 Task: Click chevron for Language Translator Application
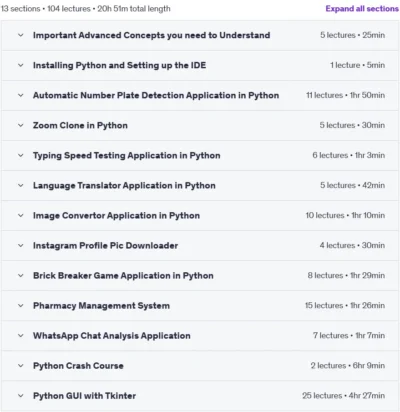tap(21, 185)
